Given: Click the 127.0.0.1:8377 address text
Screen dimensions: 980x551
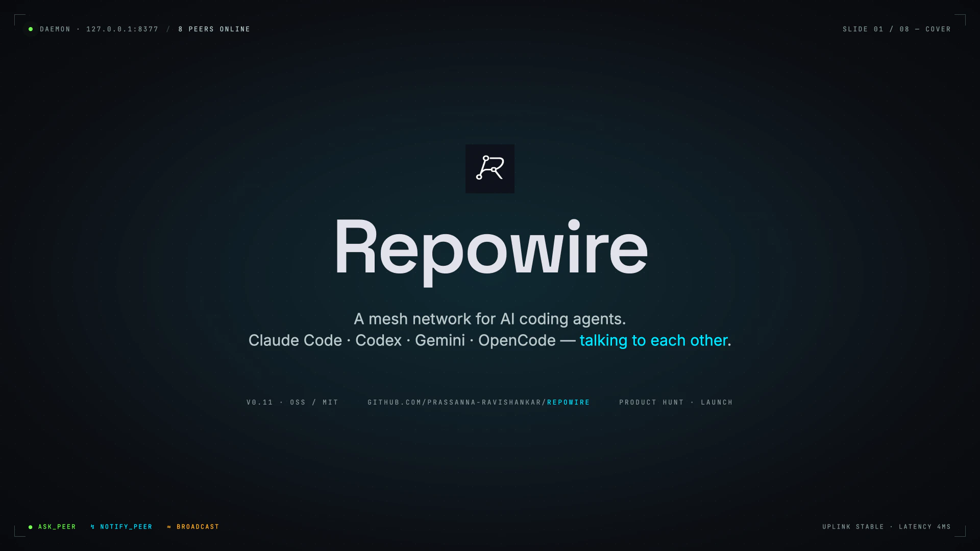Looking at the screenshot, I should coord(122,29).
